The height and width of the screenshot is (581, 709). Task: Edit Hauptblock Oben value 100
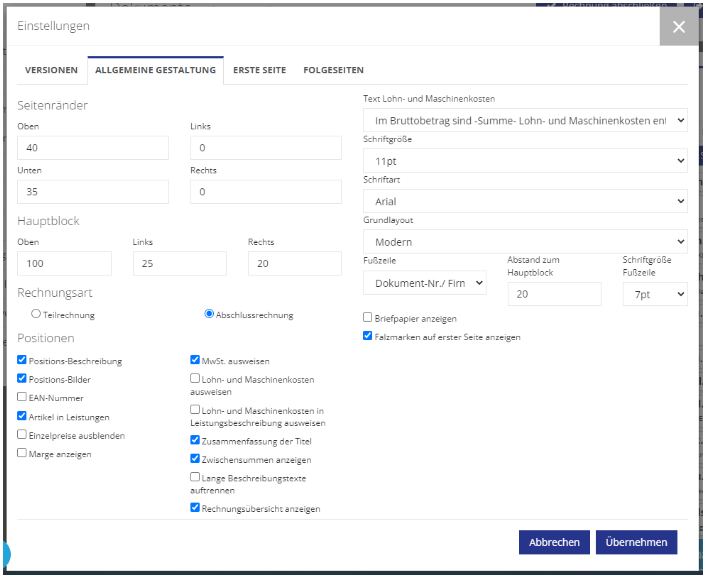65,264
